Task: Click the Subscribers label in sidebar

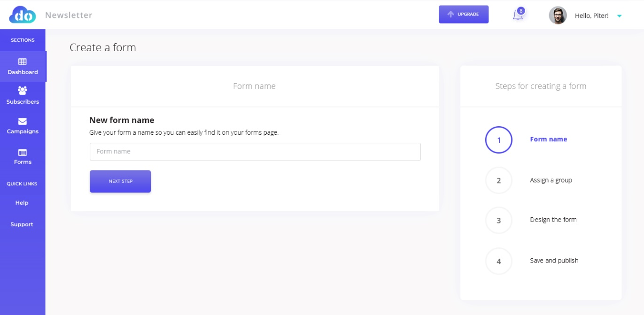Action: [x=23, y=102]
